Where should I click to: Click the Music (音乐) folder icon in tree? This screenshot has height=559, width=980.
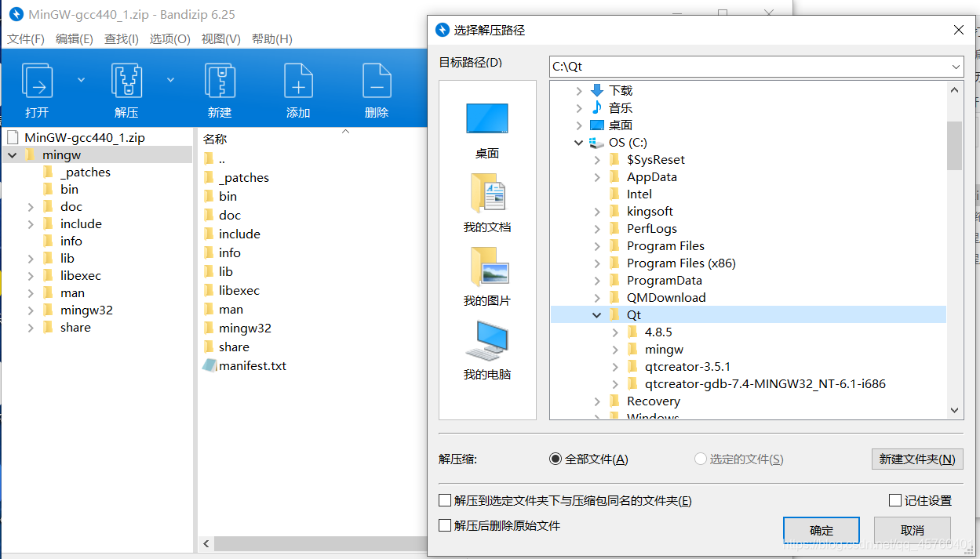click(597, 108)
